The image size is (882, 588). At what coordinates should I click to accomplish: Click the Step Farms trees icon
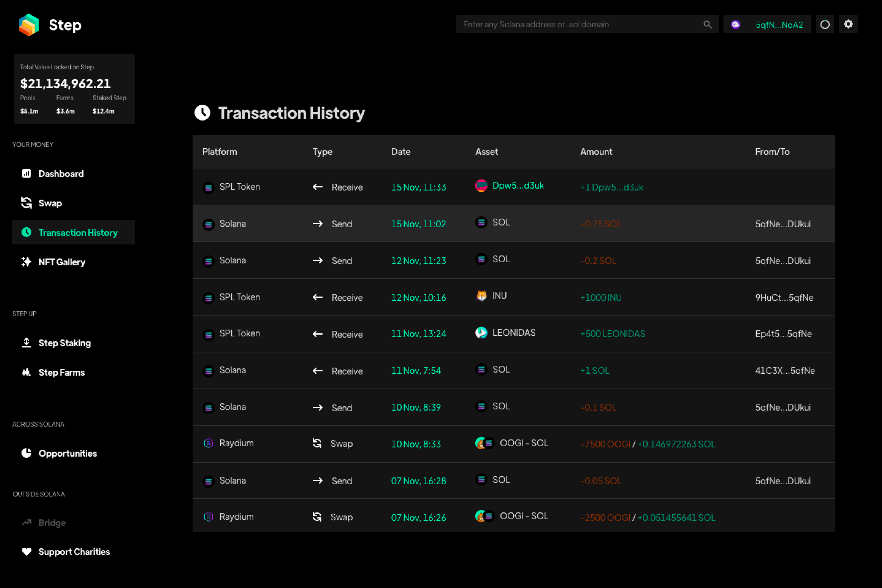[x=26, y=372]
